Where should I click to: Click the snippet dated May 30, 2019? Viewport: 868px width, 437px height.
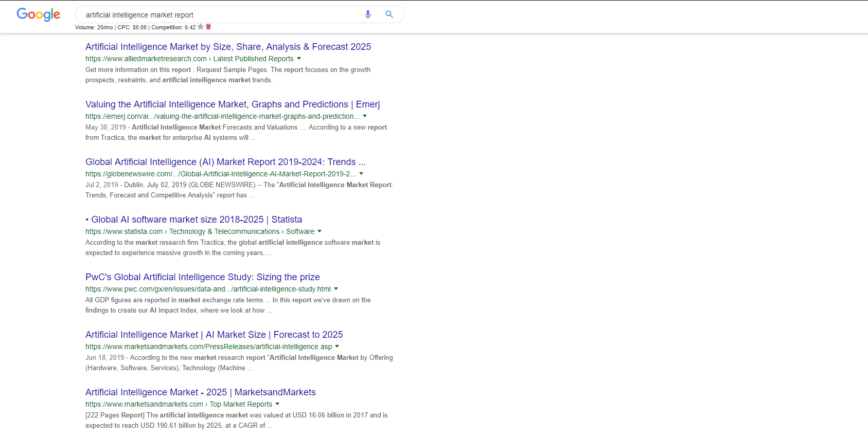236,133
